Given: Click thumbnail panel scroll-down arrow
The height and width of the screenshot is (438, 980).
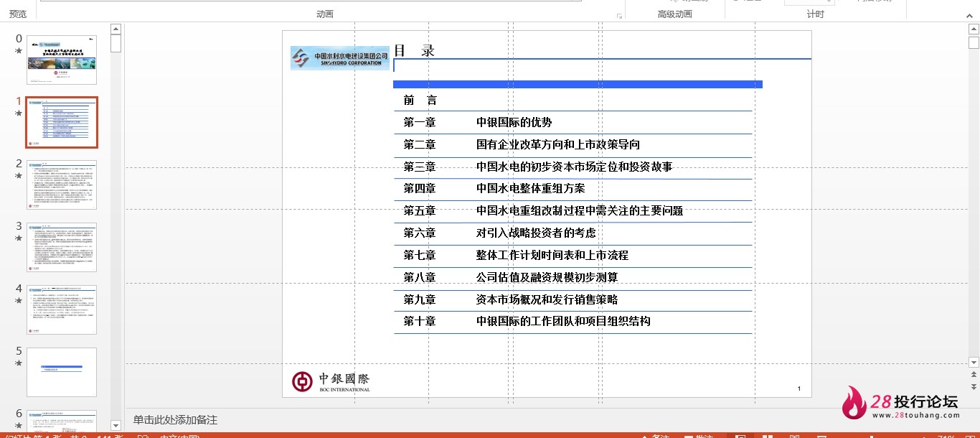Looking at the screenshot, I should (x=116, y=426).
